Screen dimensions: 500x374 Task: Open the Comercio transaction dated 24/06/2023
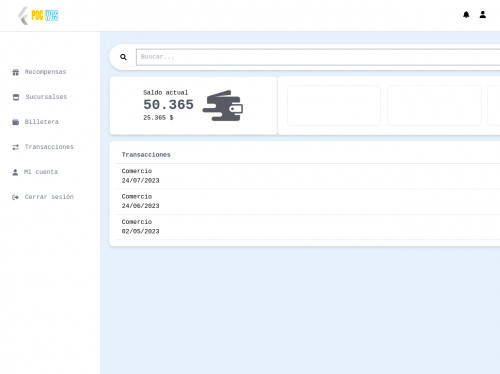(308, 201)
